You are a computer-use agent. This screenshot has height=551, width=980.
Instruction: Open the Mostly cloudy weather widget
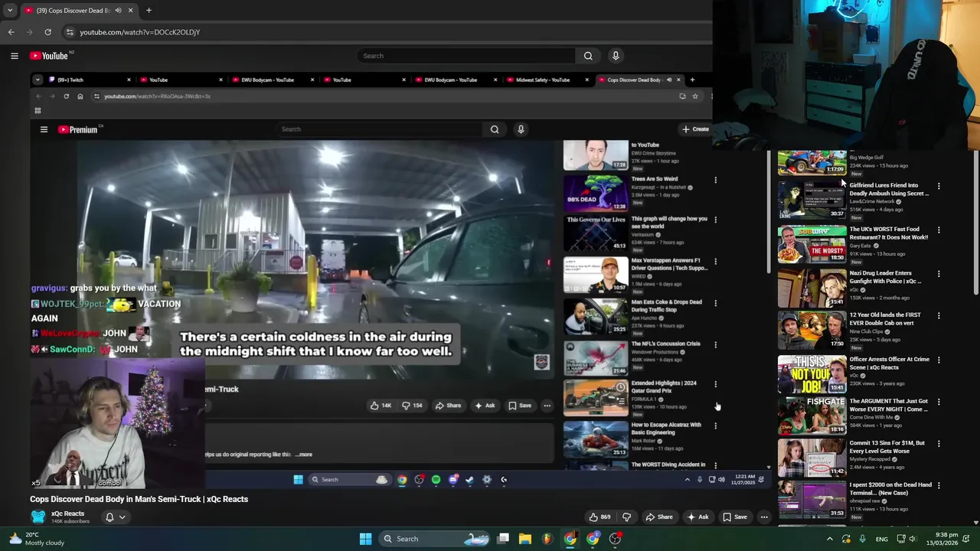pos(35,539)
